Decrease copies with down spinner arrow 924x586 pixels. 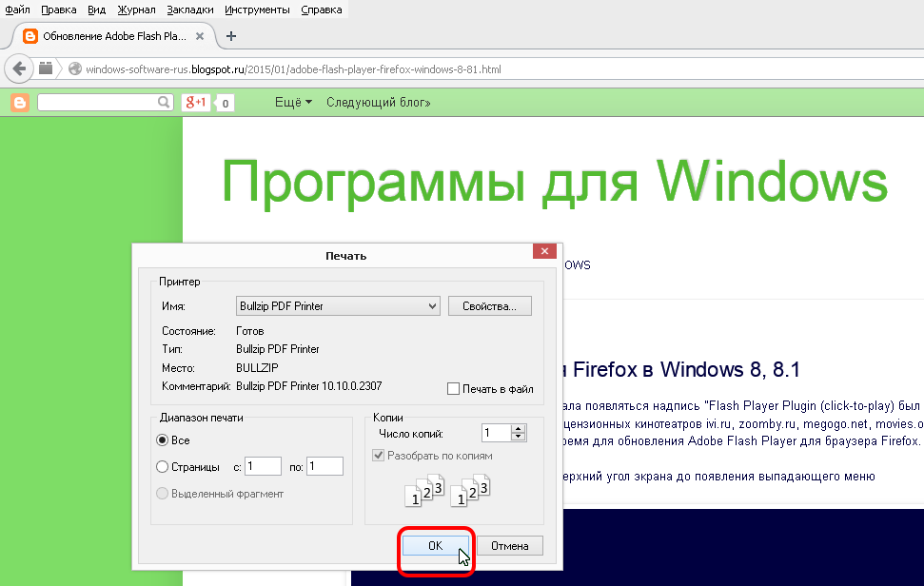click(x=518, y=438)
